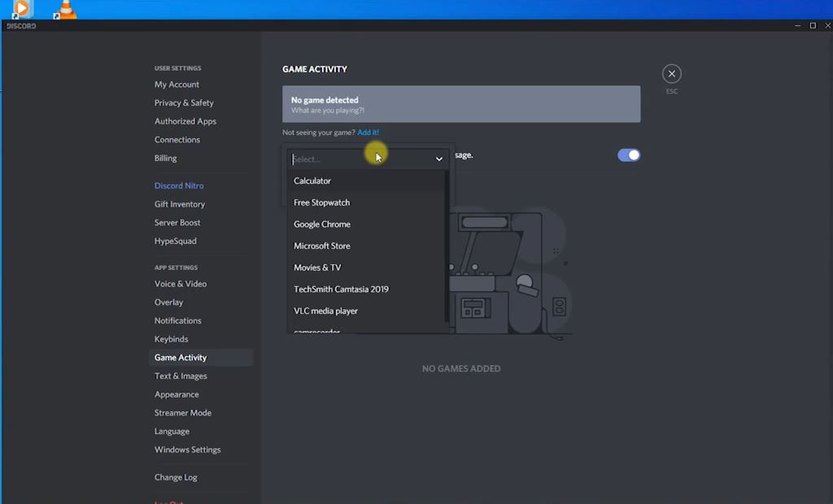The height and width of the screenshot is (504, 833).
Task: Pick Google Chrome in the dropdown
Action: point(367,224)
